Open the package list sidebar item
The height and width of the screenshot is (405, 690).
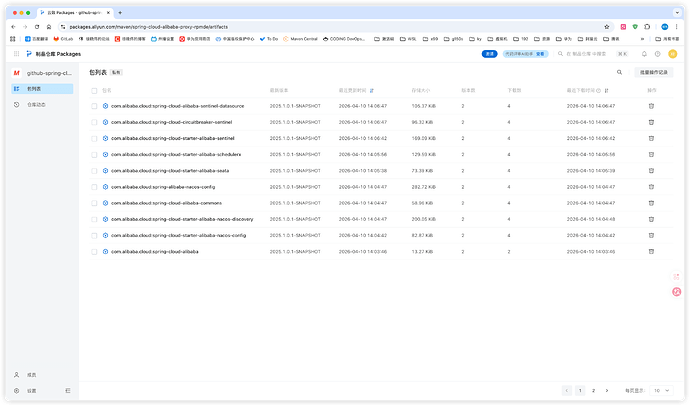42,89
